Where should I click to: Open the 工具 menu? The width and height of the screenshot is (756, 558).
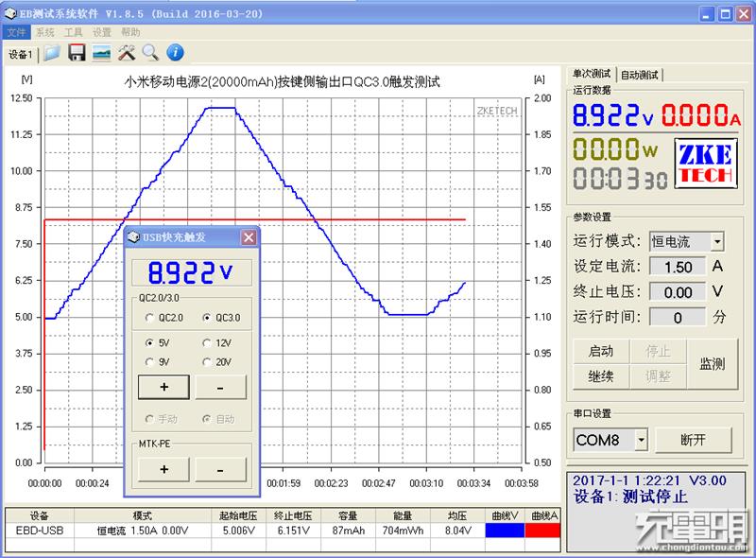point(74,32)
